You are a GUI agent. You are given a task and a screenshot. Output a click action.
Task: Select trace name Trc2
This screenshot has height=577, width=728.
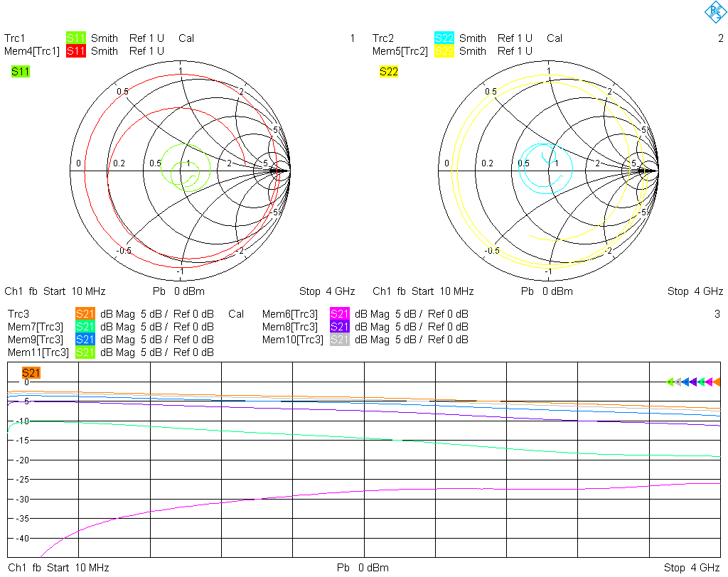click(383, 38)
